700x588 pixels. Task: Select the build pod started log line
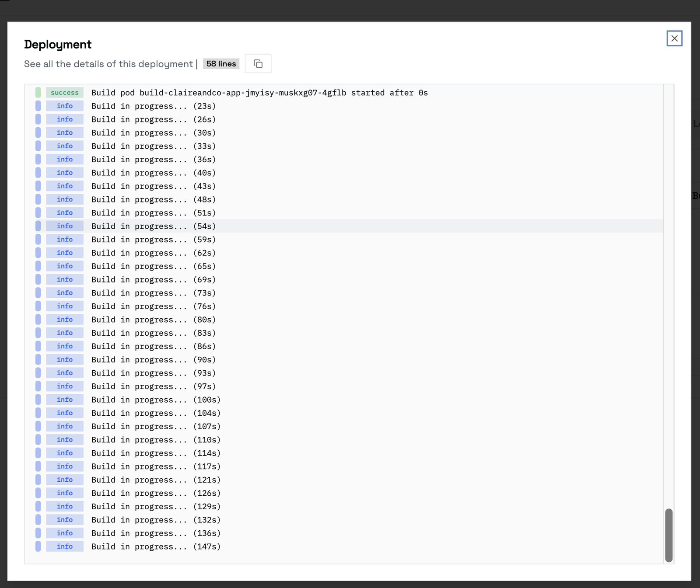[344, 93]
